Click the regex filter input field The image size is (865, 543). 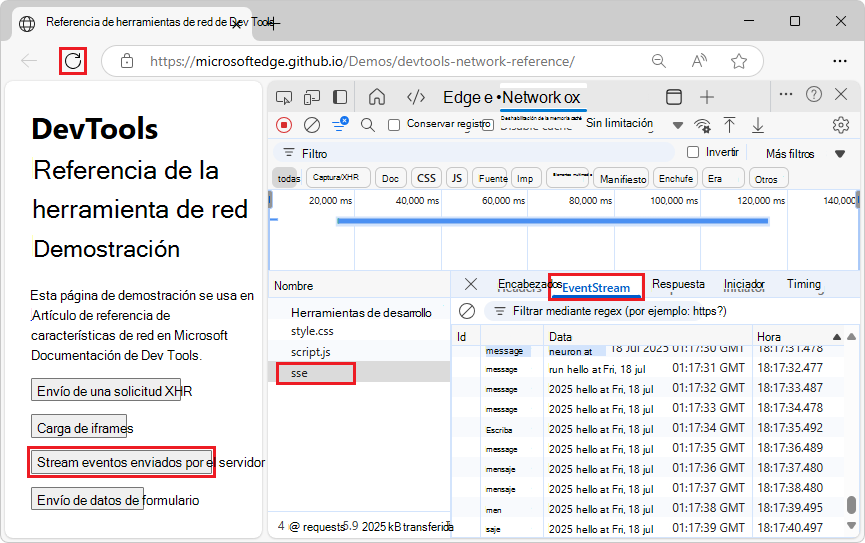coord(593,311)
